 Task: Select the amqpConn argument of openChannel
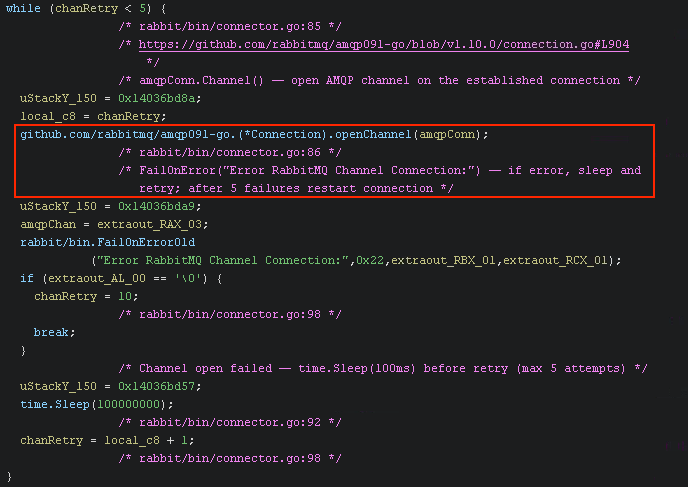pos(447,134)
